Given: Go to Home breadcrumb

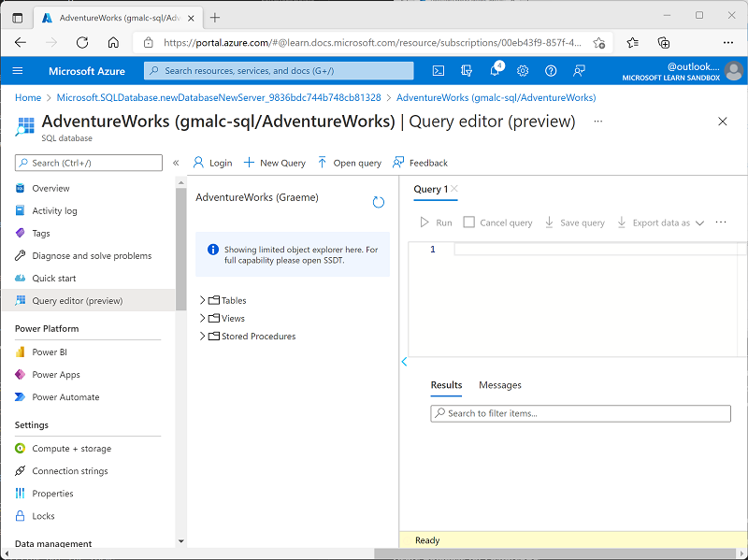Looking at the screenshot, I should tap(28, 98).
